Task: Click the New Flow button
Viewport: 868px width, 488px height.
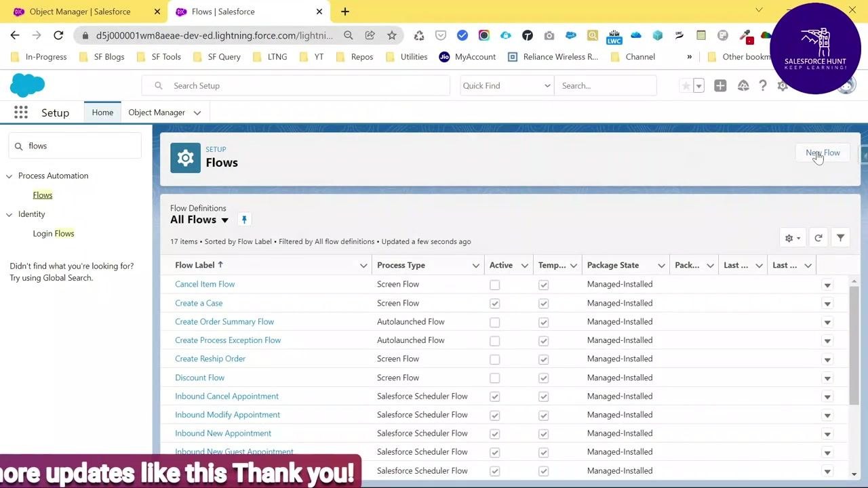Action: 823,152
